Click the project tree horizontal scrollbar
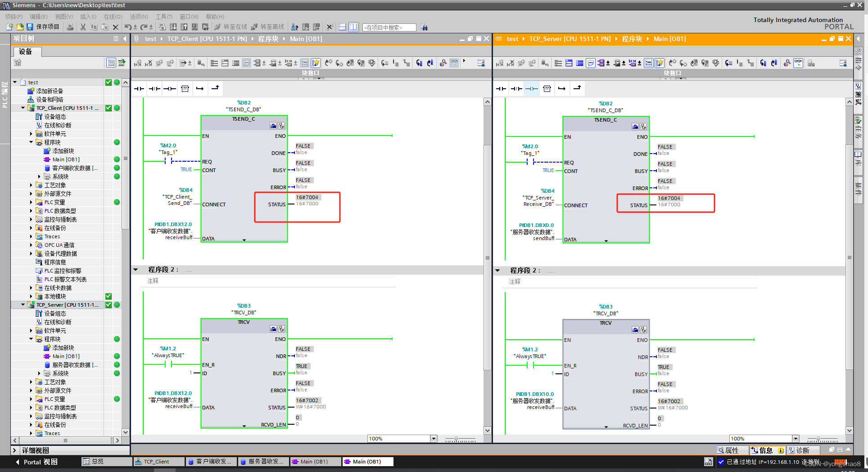 (66, 440)
